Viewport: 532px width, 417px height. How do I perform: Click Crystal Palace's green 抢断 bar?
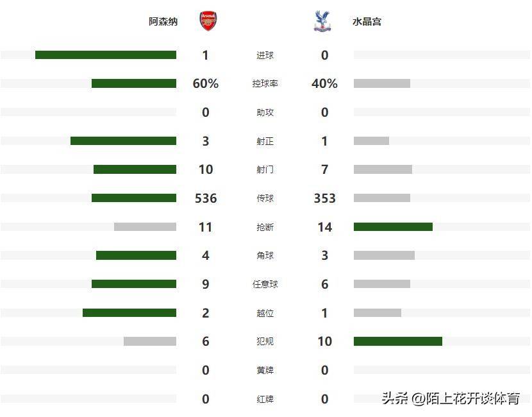click(393, 227)
